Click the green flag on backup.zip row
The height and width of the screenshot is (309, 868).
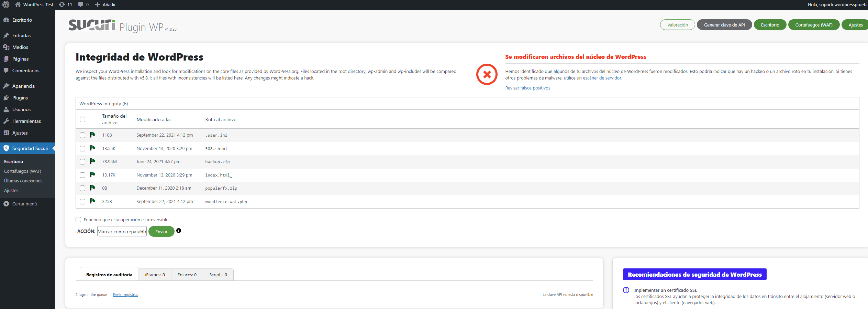pyautogui.click(x=92, y=161)
